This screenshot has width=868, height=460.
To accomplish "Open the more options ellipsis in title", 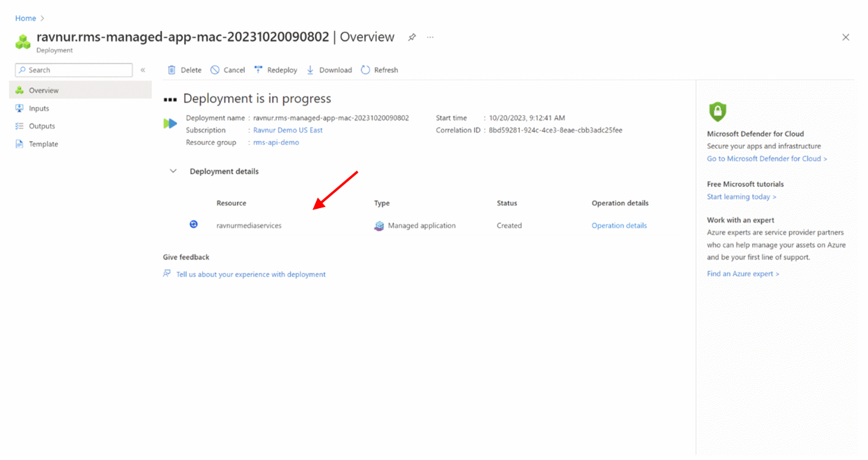I will pos(430,37).
